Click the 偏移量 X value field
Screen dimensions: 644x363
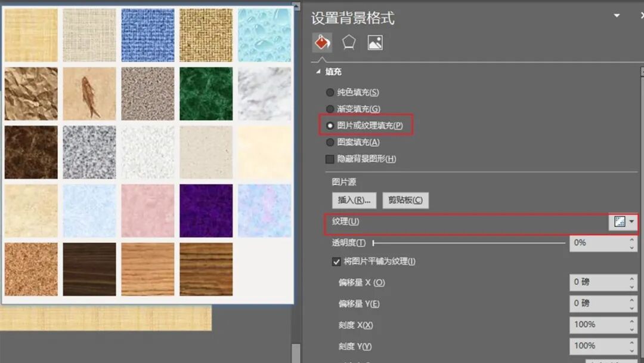coord(599,282)
